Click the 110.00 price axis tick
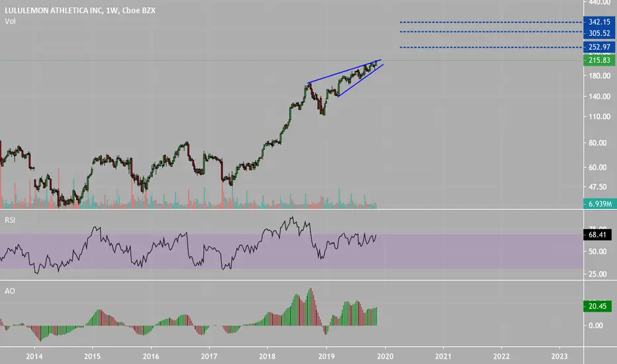 [599, 116]
